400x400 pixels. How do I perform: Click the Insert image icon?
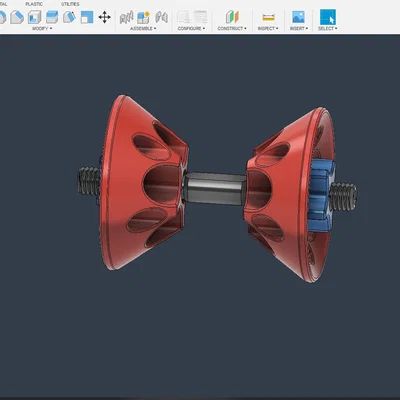(x=298, y=17)
